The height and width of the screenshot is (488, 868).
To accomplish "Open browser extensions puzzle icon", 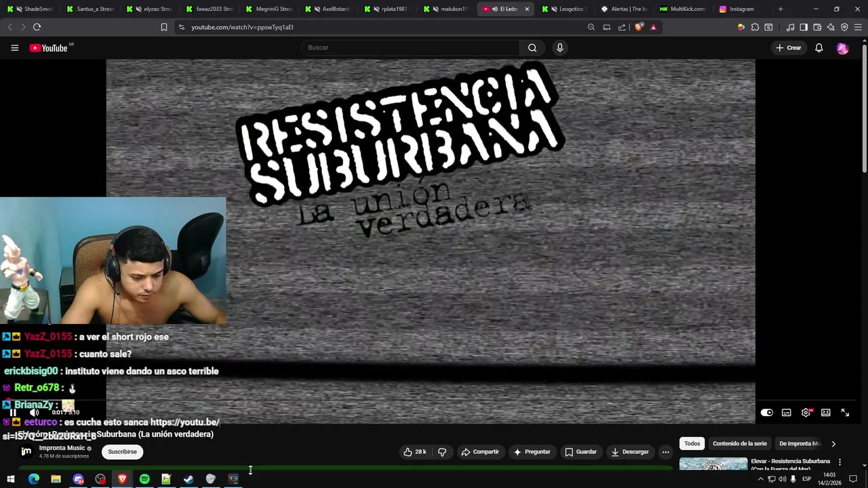I will tap(755, 27).
